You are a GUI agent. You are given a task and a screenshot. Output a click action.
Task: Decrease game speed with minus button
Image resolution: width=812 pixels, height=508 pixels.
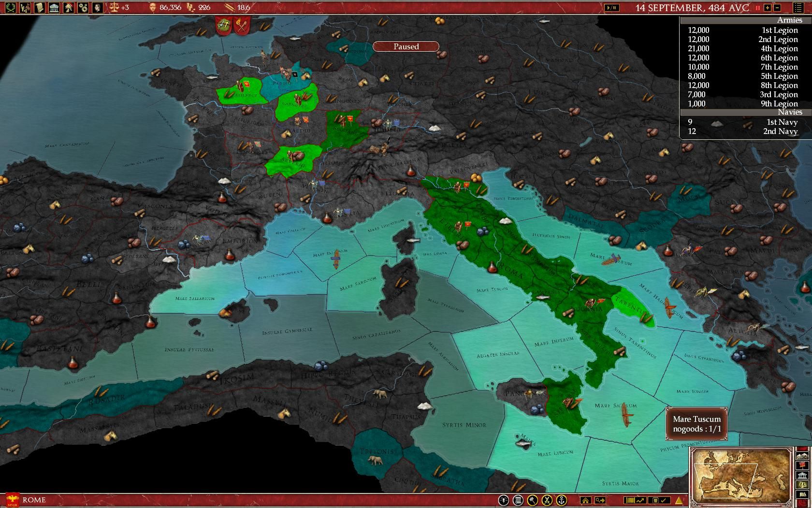(777, 8)
